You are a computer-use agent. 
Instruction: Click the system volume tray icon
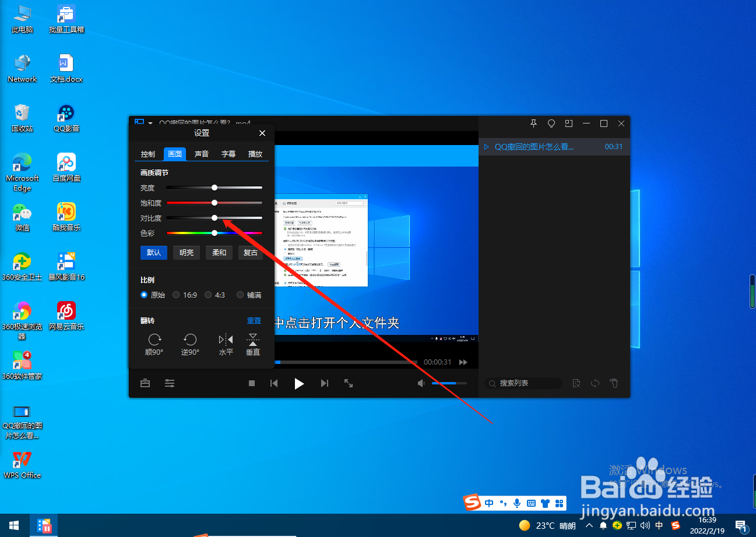(645, 525)
